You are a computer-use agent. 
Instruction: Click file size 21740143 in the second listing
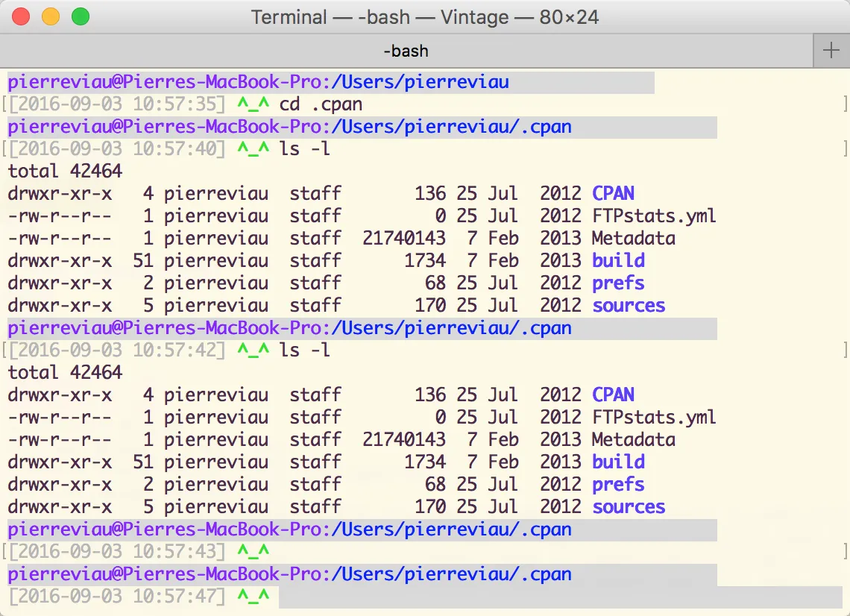(404, 440)
